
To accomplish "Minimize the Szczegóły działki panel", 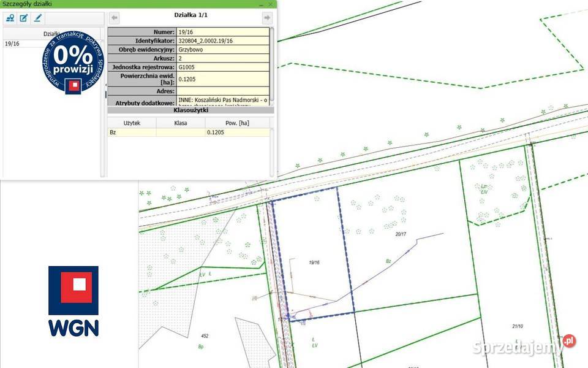I will [262, 4].
